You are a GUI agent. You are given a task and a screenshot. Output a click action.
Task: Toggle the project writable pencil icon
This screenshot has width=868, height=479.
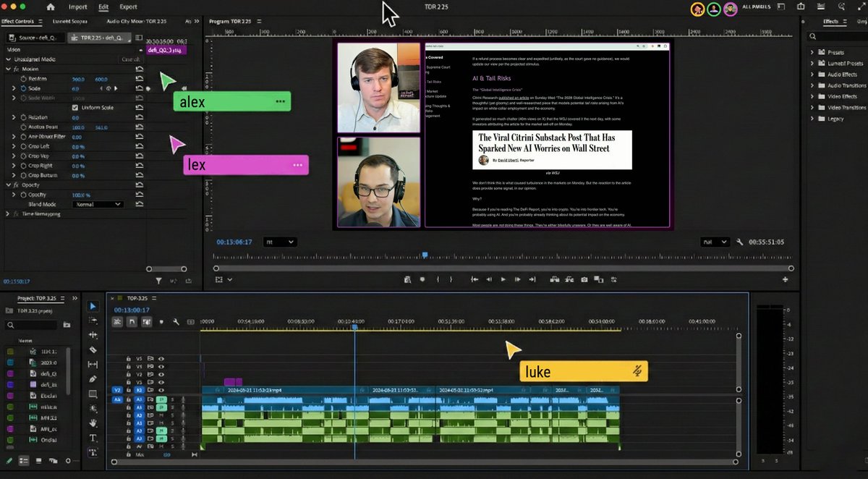coord(9,460)
